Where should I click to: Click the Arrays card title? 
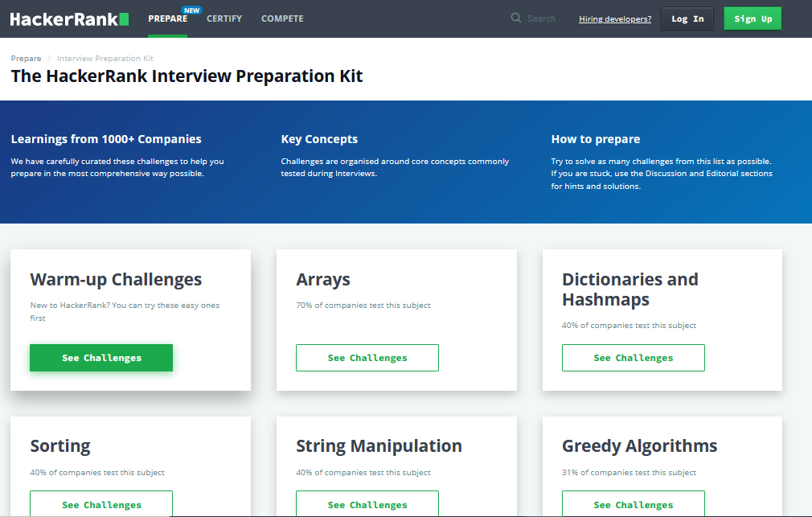pyautogui.click(x=323, y=280)
